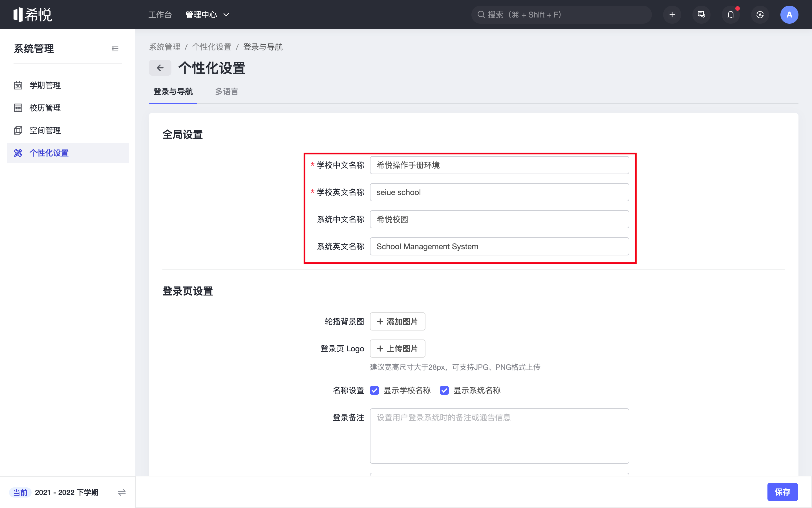Switch semester using the swap arrows icon
812x508 pixels.
coord(122,492)
